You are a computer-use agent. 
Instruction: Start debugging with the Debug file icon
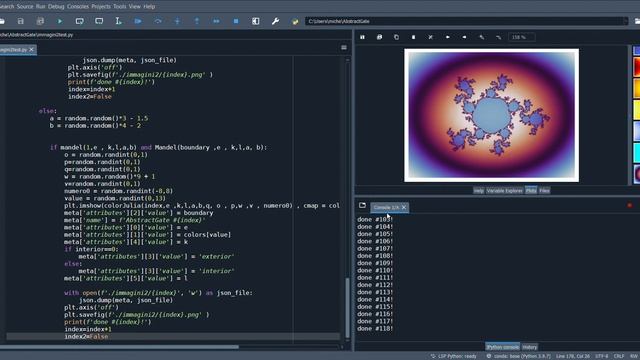(x=138, y=21)
